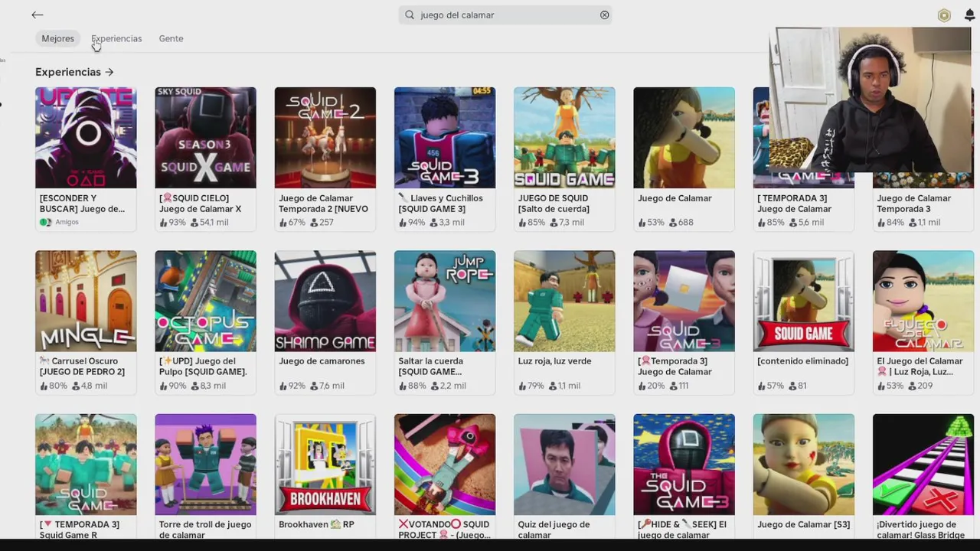Click the 'Juego de camarones' title
Screen dimensions: 980x551
322,361
